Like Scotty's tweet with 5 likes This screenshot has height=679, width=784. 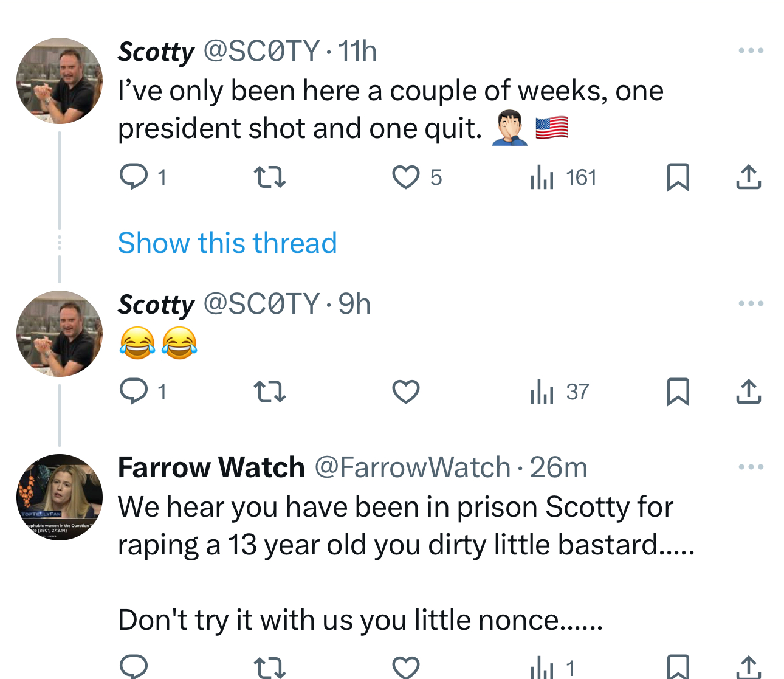coord(405,177)
